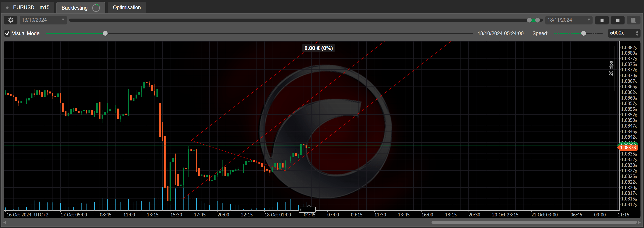Click the left handle of the date range slider
The width and height of the screenshot is (644, 228).
tap(529, 20)
